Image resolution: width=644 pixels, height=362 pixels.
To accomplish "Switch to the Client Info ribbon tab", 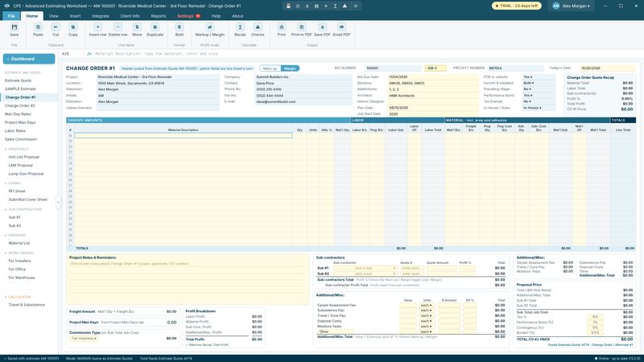I will [130, 16].
